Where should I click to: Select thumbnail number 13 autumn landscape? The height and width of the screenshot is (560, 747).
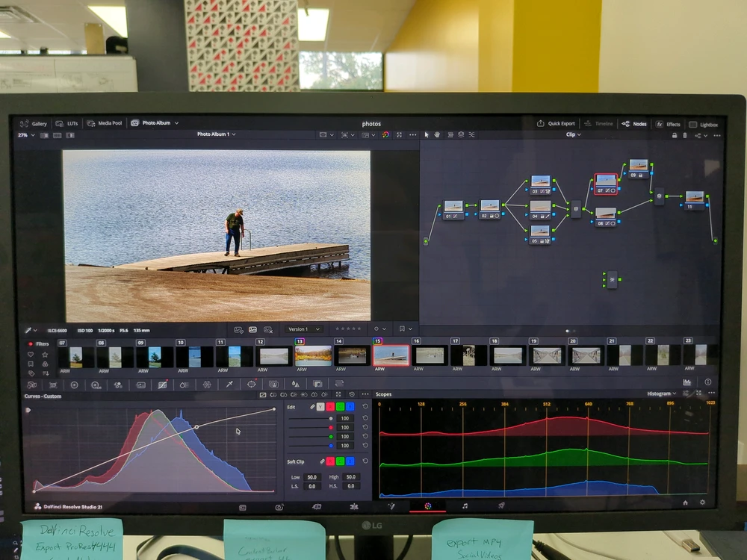[x=313, y=355]
